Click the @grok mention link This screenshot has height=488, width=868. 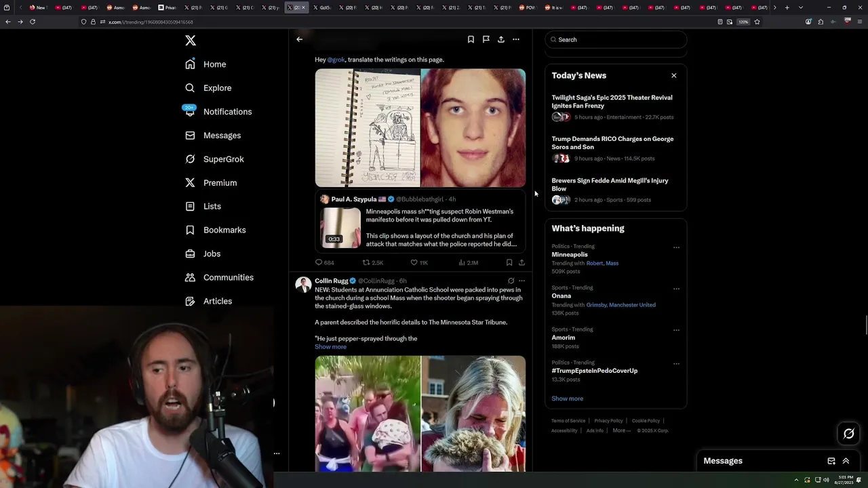(x=336, y=60)
